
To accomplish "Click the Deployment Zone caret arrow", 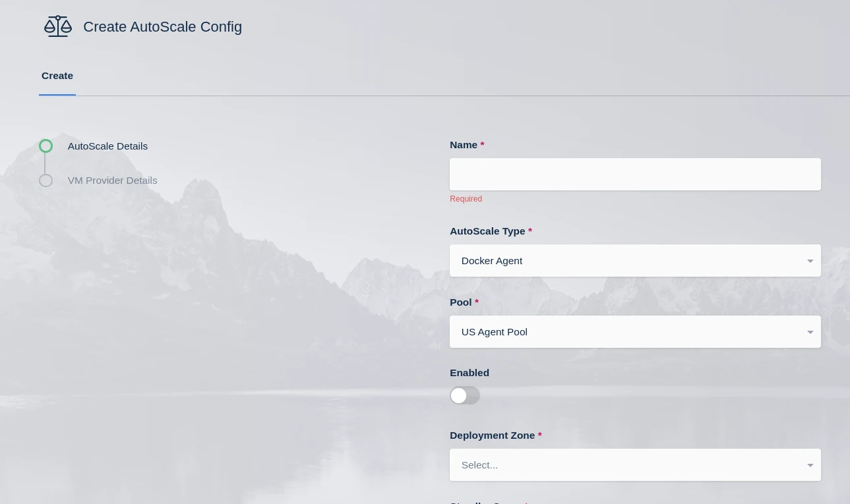I will (x=810, y=465).
